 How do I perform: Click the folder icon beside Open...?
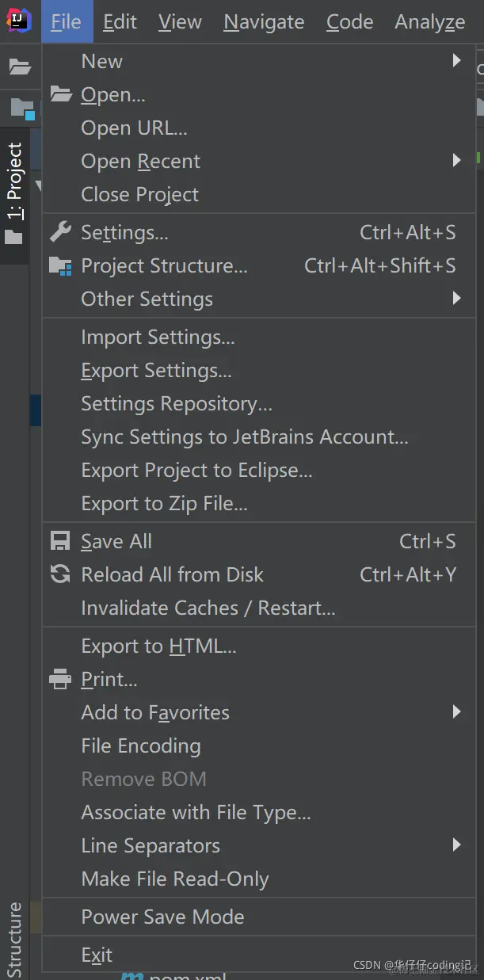61,95
